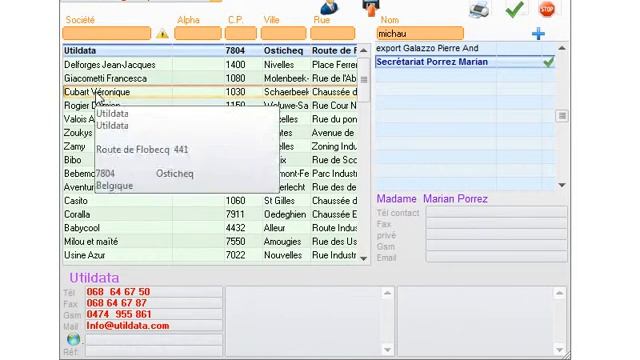Click middle notes scroll down arrow
Viewport: 640px width, 360px height.
(x=387, y=350)
